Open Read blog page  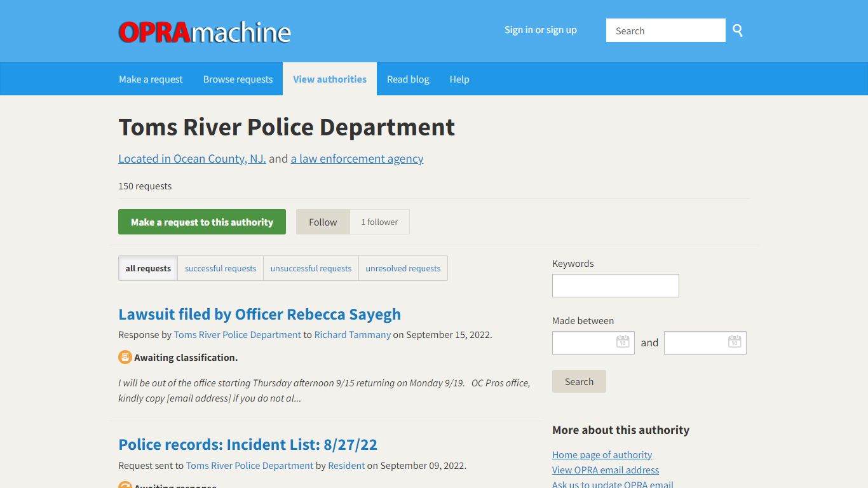click(408, 79)
